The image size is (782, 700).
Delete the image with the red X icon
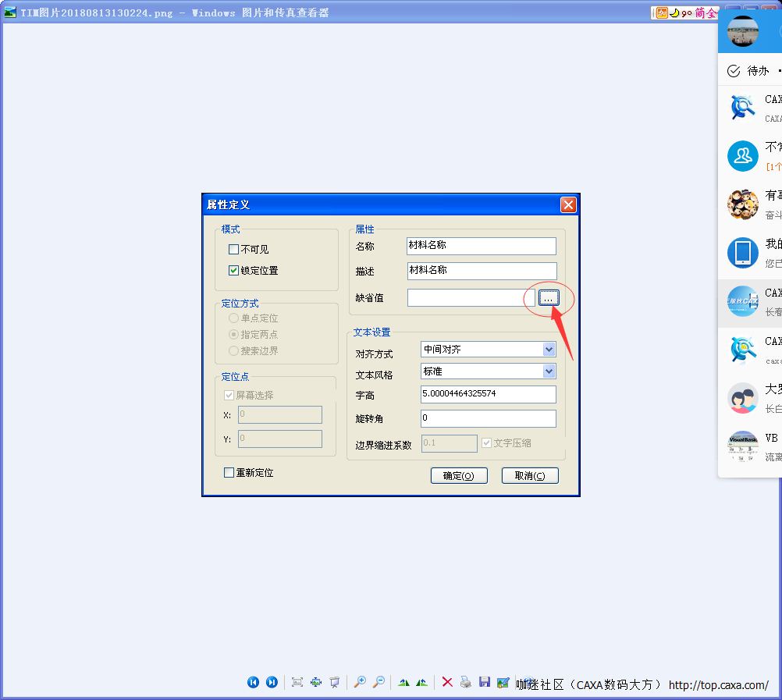[447, 682]
